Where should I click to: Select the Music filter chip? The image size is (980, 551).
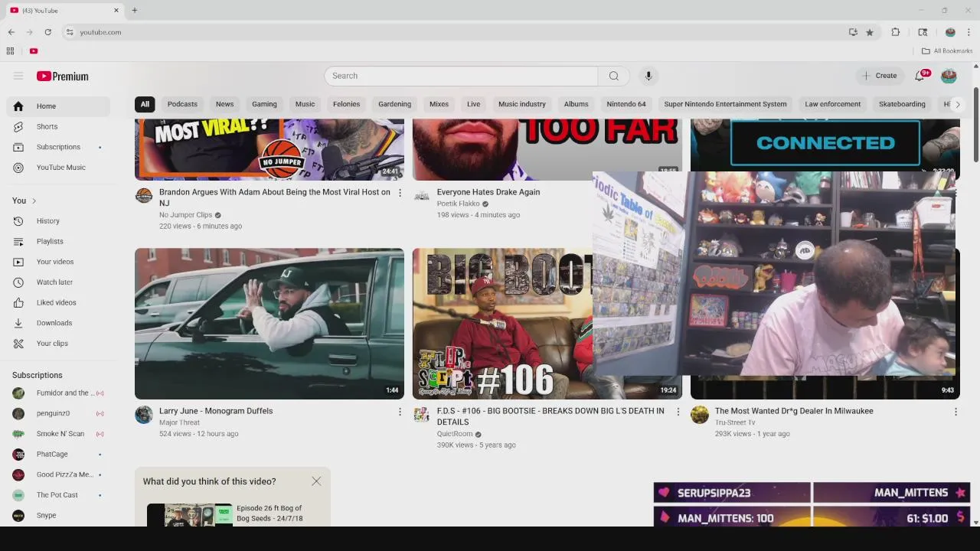pyautogui.click(x=305, y=104)
